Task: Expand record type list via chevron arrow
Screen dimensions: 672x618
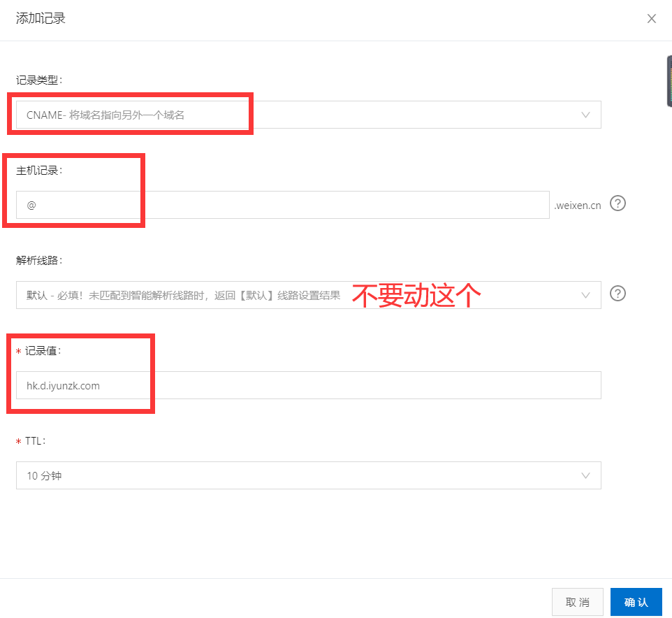Action: pyautogui.click(x=585, y=115)
